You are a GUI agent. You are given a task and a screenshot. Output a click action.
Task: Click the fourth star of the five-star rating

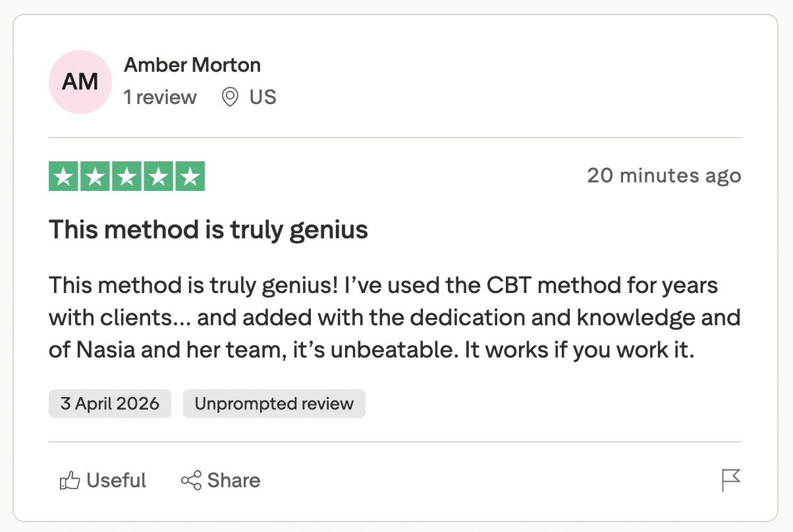159,176
